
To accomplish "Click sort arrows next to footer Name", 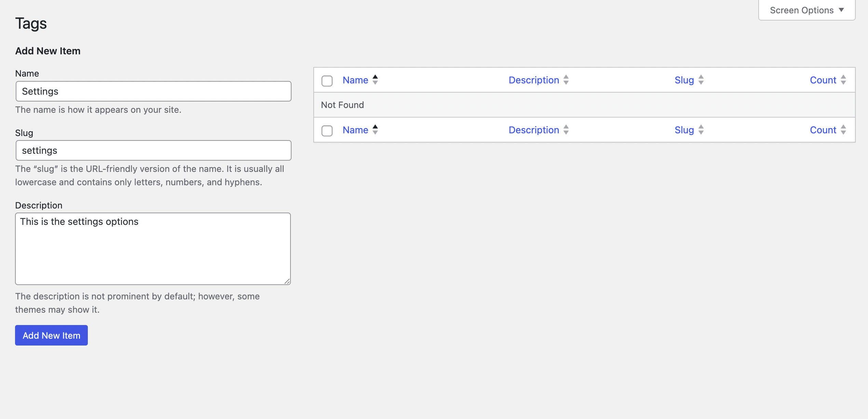I will point(375,130).
